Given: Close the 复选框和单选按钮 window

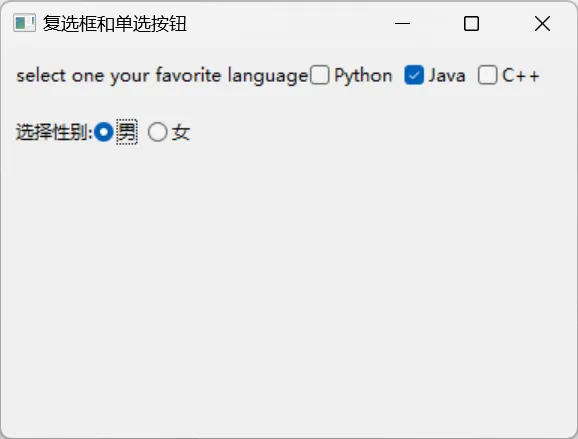Looking at the screenshot, I should [x=542, y=24].
